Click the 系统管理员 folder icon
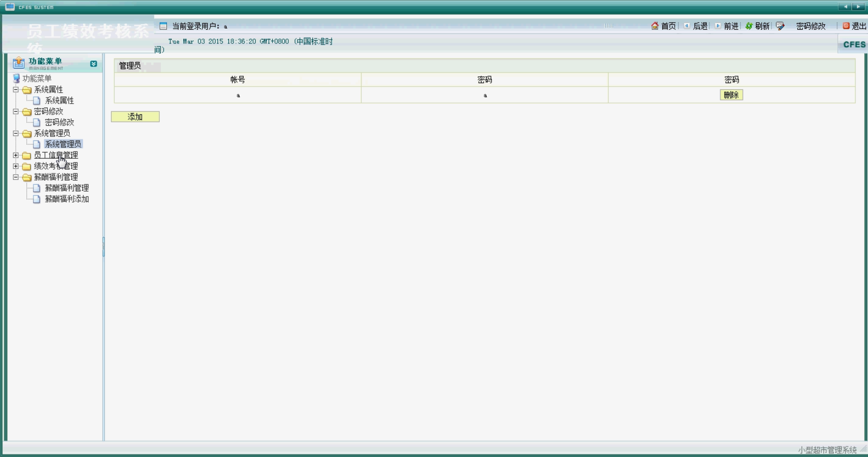This screenshot has width=868, height=457. pos(26,133)
